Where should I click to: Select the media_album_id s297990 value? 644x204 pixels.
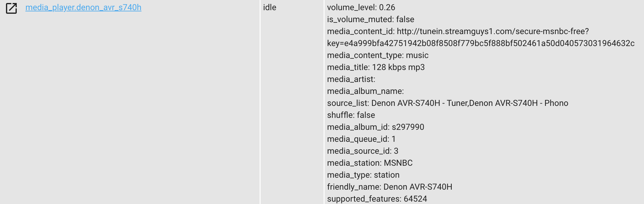375,127
